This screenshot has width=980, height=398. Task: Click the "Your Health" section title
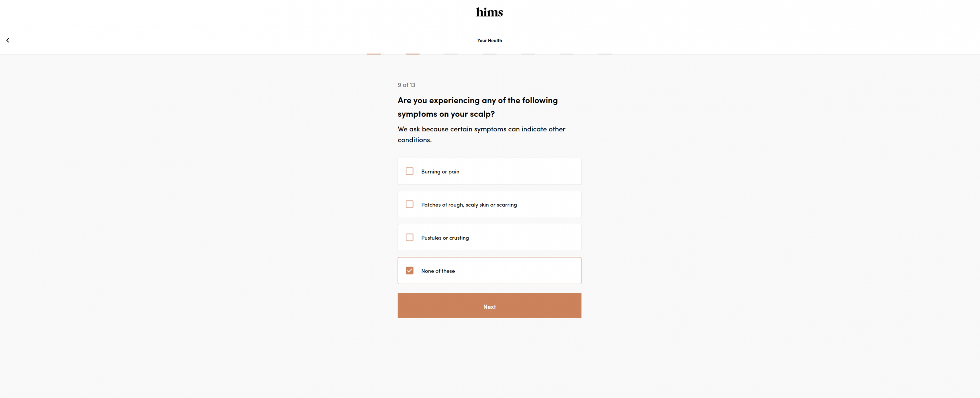click(489, 40)
